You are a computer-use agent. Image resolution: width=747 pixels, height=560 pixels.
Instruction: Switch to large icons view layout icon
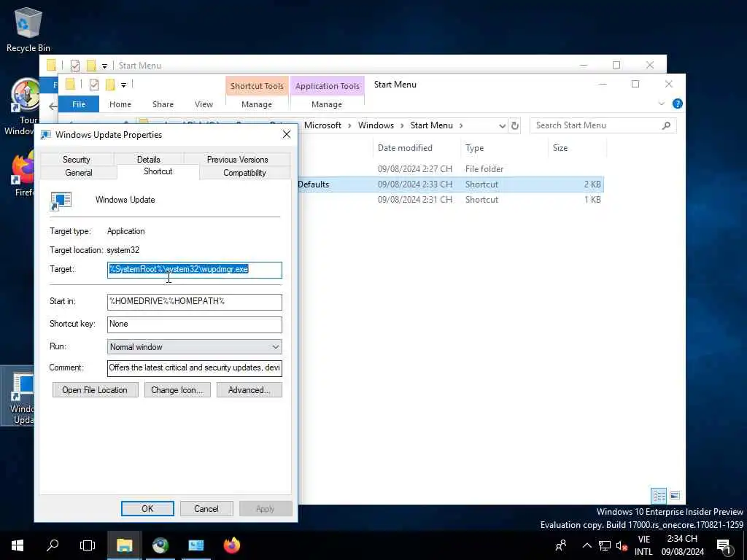[x=675, y=496]
